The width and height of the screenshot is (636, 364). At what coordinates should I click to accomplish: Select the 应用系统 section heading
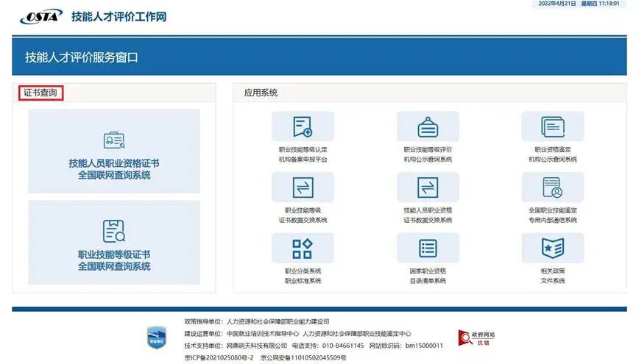(261, 93)
